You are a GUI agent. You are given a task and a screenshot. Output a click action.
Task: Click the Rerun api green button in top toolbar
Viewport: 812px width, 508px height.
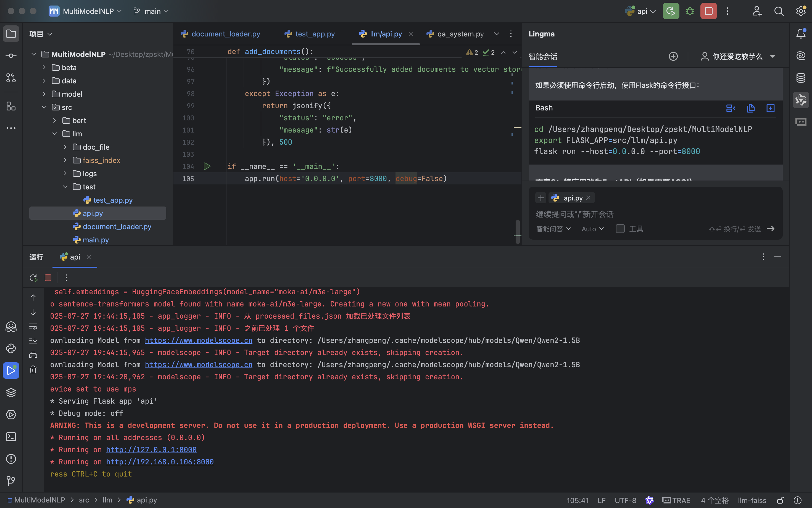click(671, 11)
